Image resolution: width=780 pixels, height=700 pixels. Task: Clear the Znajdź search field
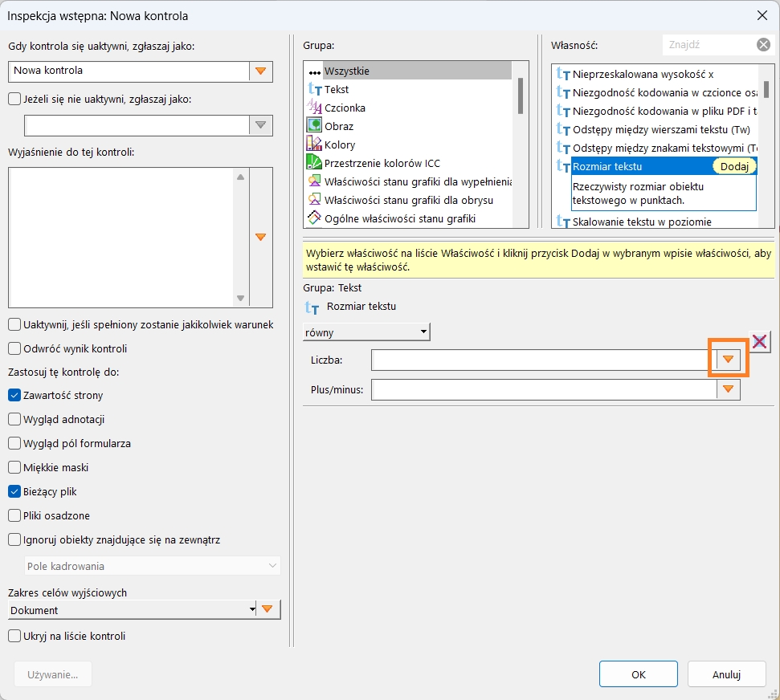click(x=764, y=45)
